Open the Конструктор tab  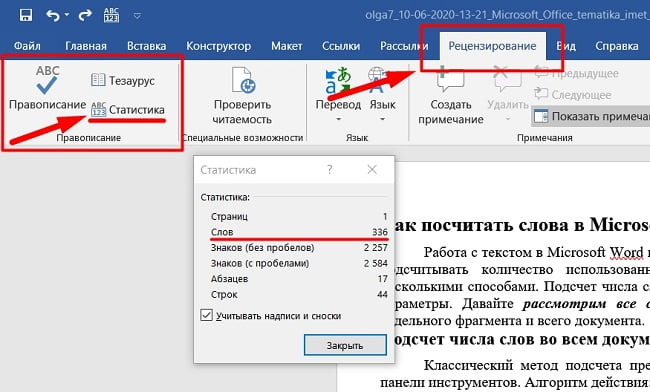point(218,46)
